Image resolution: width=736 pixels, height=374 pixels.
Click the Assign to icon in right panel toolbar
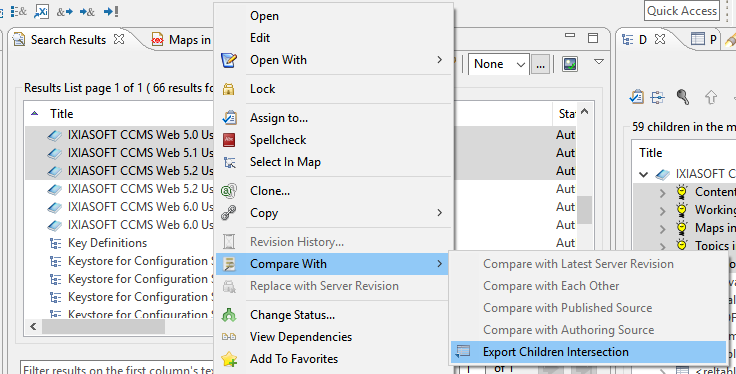tap(636, 97)
